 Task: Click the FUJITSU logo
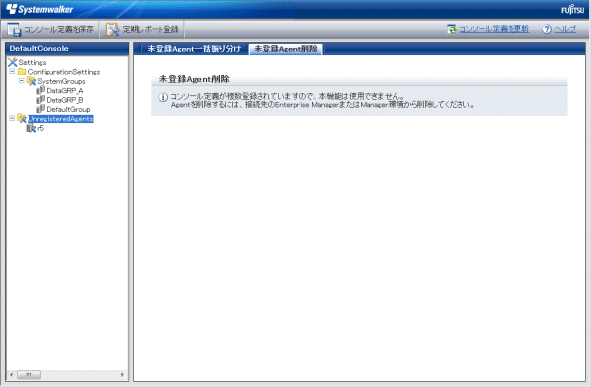point(573,9)
